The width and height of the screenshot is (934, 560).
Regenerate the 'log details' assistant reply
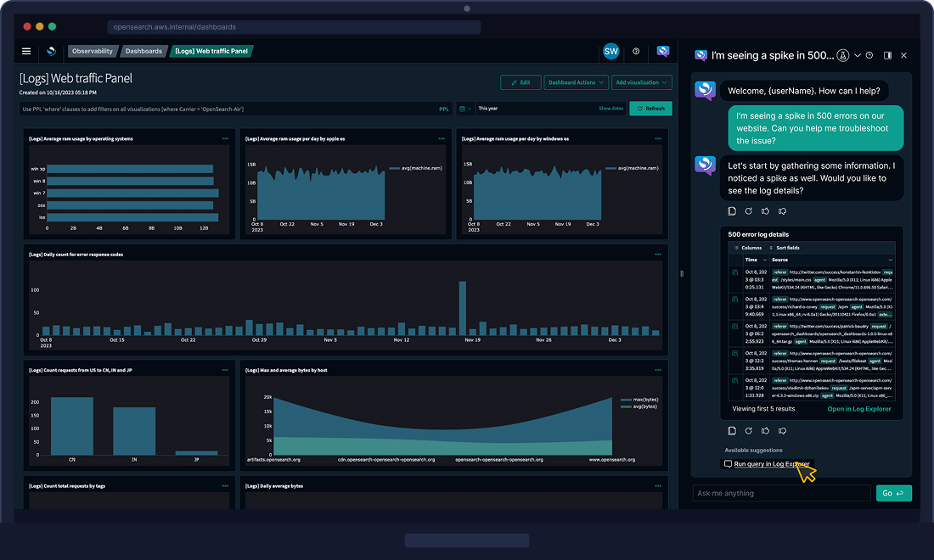click(749, 211)
